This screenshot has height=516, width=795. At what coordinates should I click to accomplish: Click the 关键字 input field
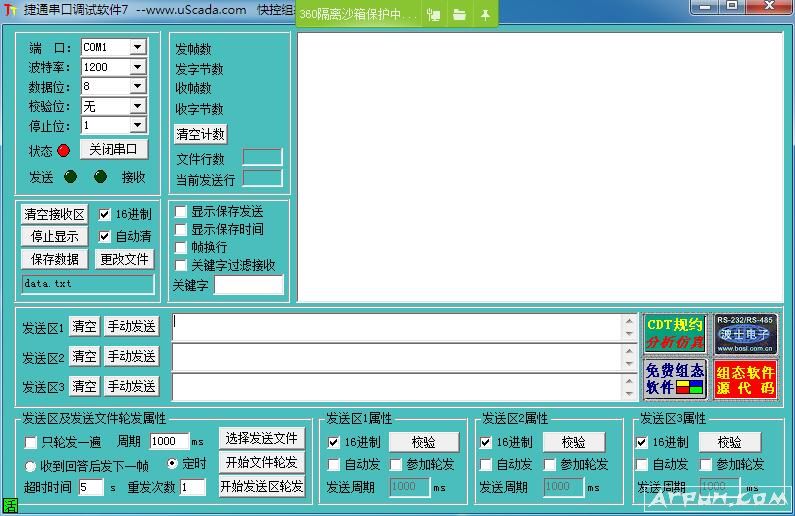click(248, 285)
